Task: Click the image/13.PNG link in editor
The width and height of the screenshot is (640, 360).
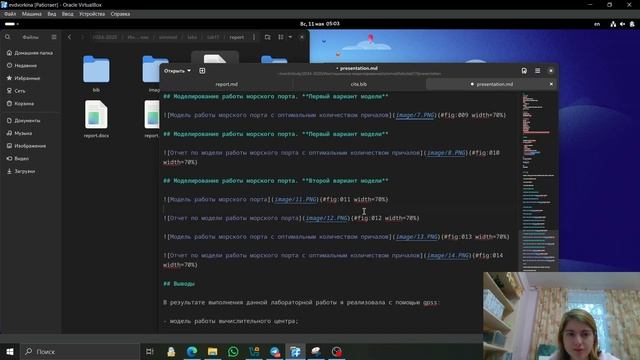Action: 417,237
